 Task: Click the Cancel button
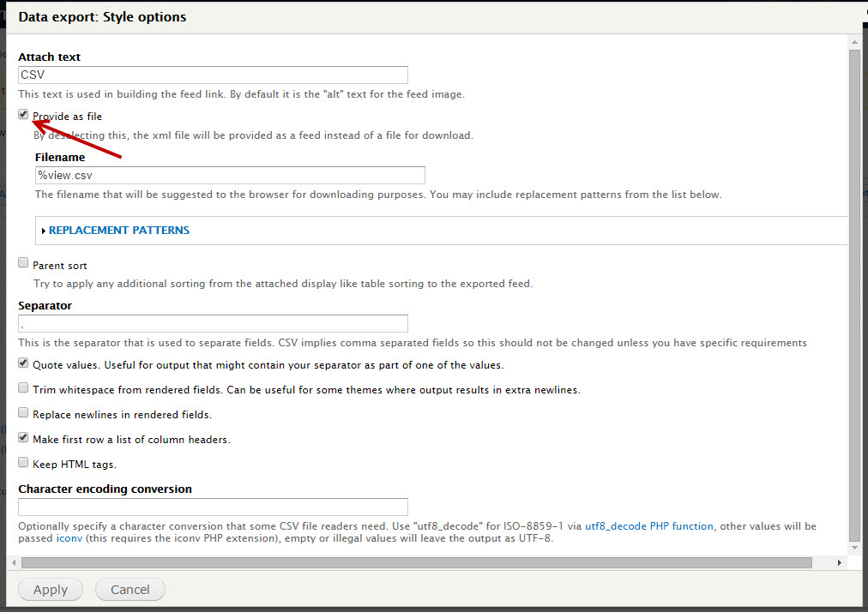(x=130, y=590)
